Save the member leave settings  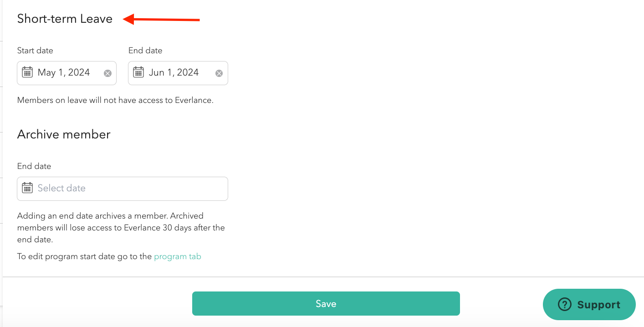click(326, 304)
